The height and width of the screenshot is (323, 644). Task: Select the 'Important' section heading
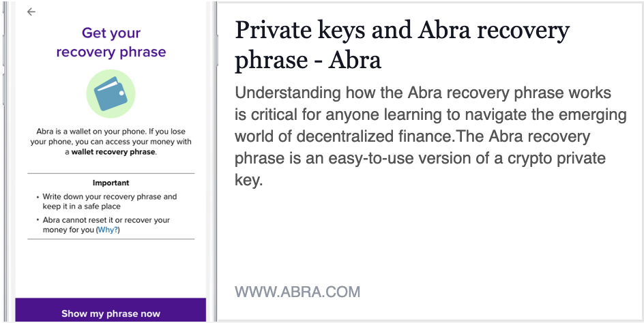click(111, 183)
